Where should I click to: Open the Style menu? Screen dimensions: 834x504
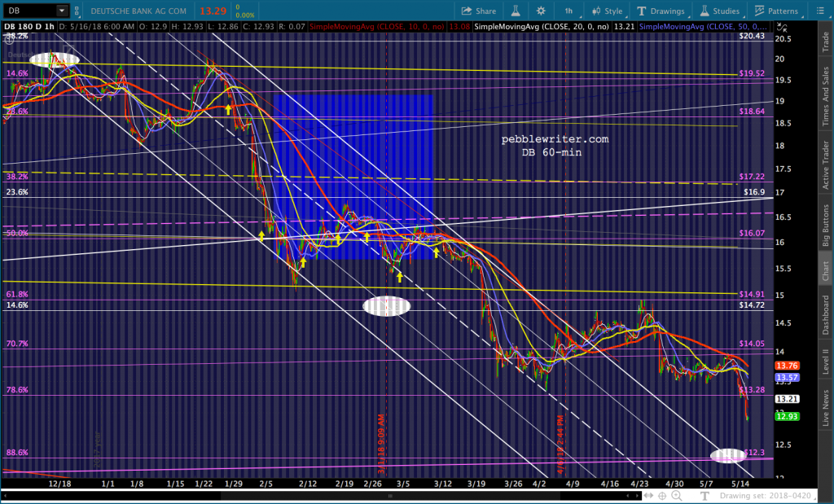pyautogui.click(x=605, y=11)
